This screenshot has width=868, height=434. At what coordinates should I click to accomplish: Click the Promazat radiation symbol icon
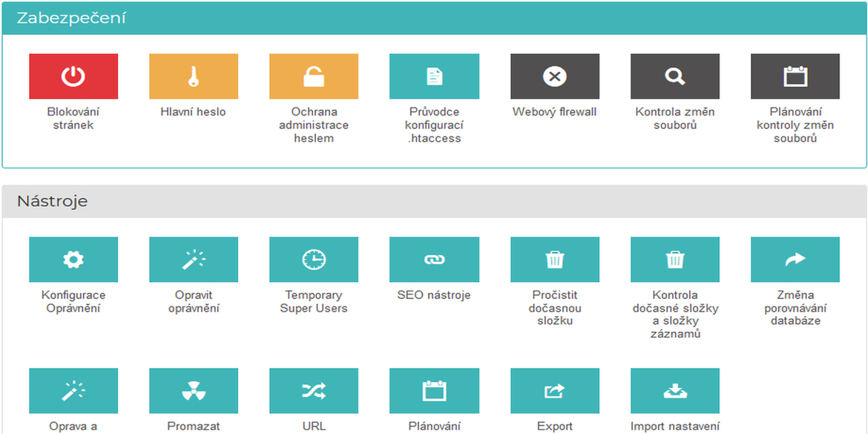[194, 391]
